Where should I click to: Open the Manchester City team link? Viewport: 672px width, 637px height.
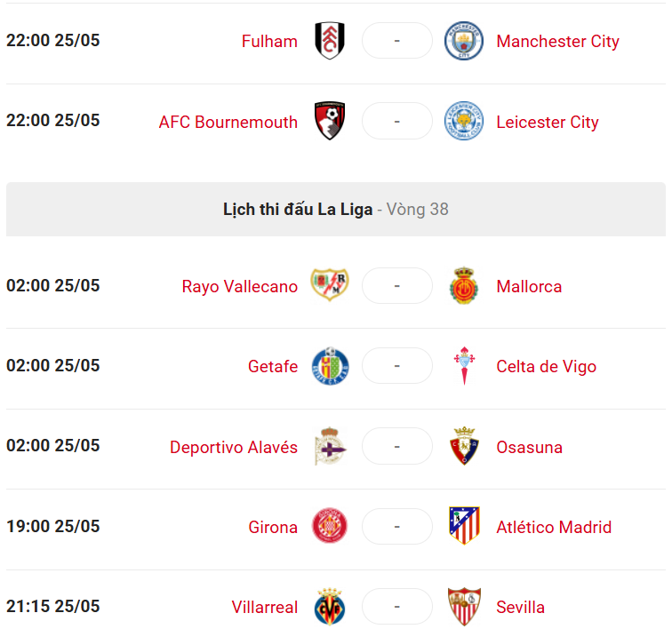pyautogui.click(x=558, y=42)
